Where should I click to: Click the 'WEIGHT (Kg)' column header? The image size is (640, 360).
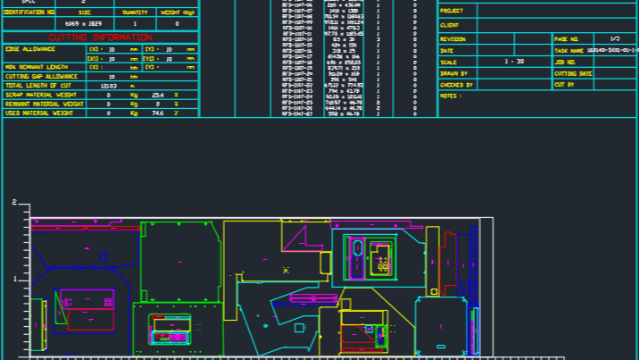[177, 13]
